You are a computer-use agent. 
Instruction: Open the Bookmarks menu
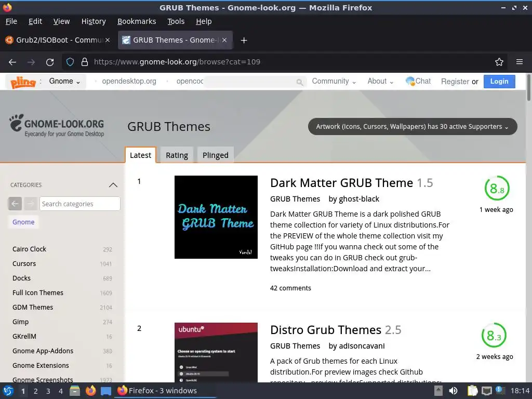coord(137,21)
